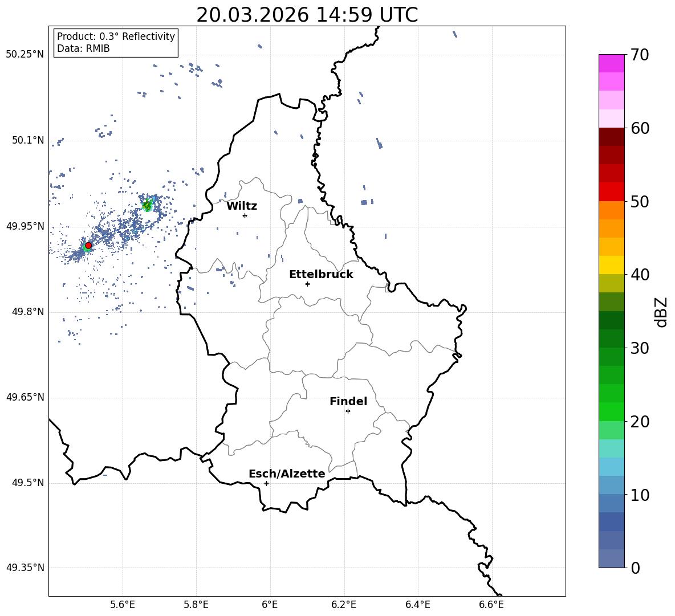
Task: Click the yellow swatch just above 40 dBZ
Action: tap(611, 265)
